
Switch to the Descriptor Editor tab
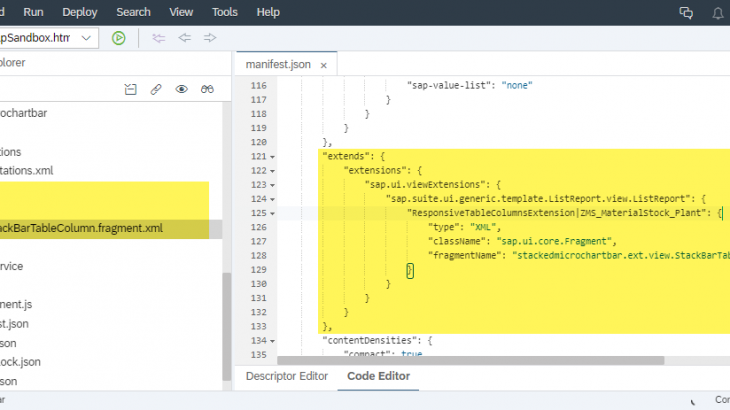[287, 376]
